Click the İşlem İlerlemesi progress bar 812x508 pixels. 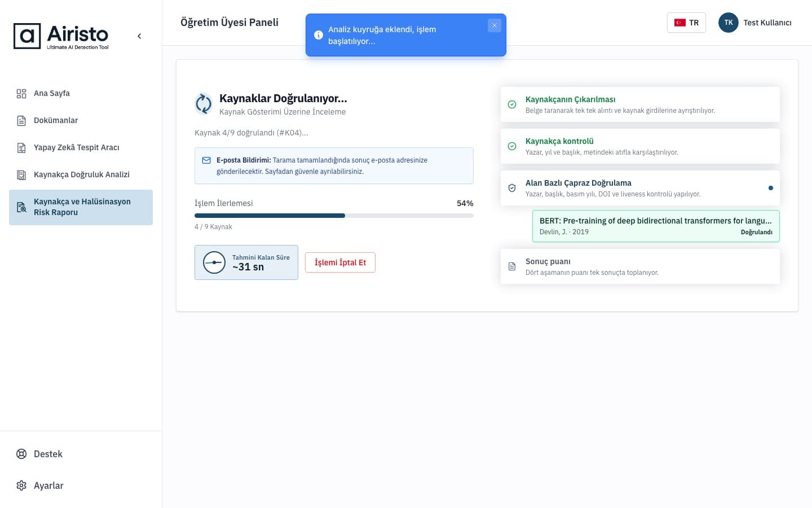[334, 216]
